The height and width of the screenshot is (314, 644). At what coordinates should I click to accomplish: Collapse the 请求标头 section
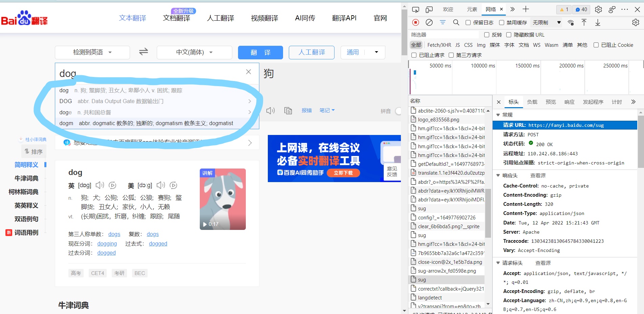coord(498,263)
